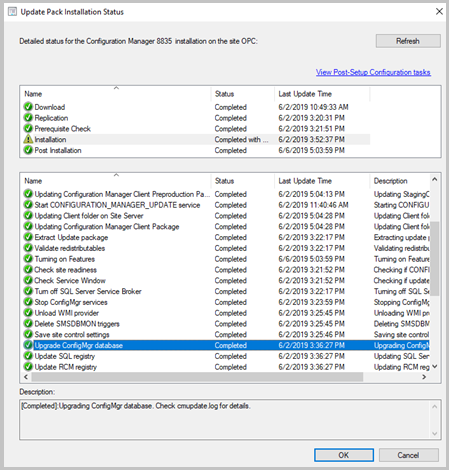Sort upper list by Name column header

116,94
